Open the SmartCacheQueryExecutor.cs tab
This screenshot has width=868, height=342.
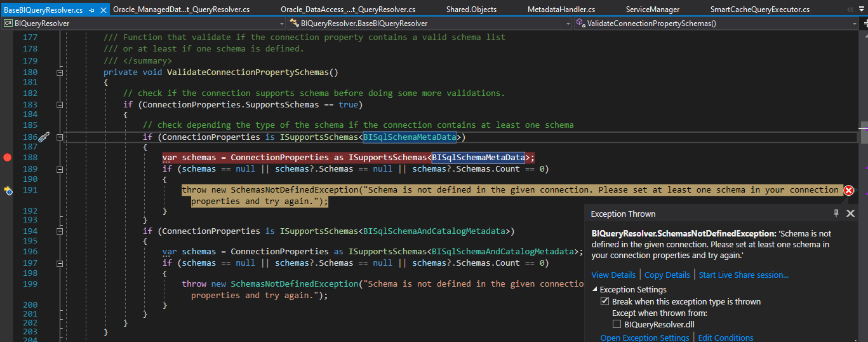(760, 10)
